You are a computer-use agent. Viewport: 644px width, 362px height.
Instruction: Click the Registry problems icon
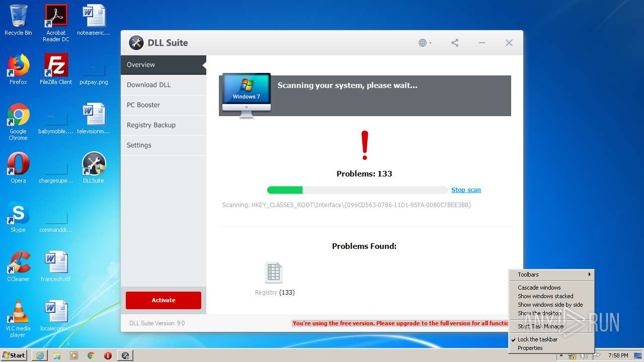[274, 273]
